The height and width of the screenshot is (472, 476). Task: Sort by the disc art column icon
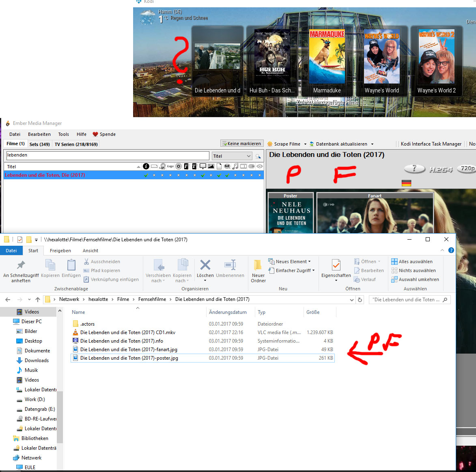[179, 166]
